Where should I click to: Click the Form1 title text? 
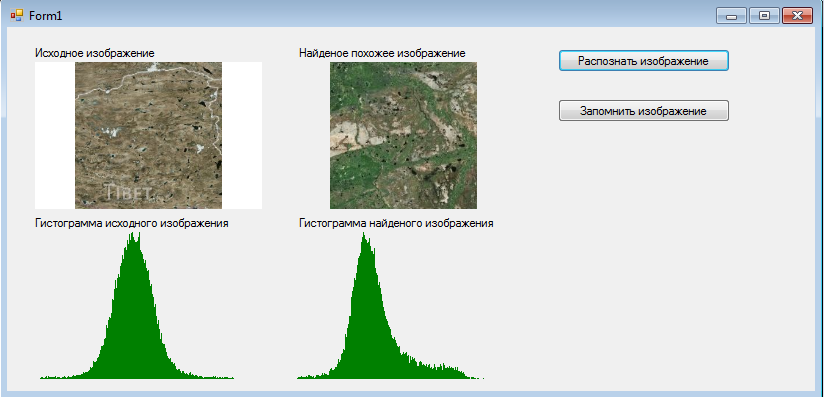click(45, 16)
